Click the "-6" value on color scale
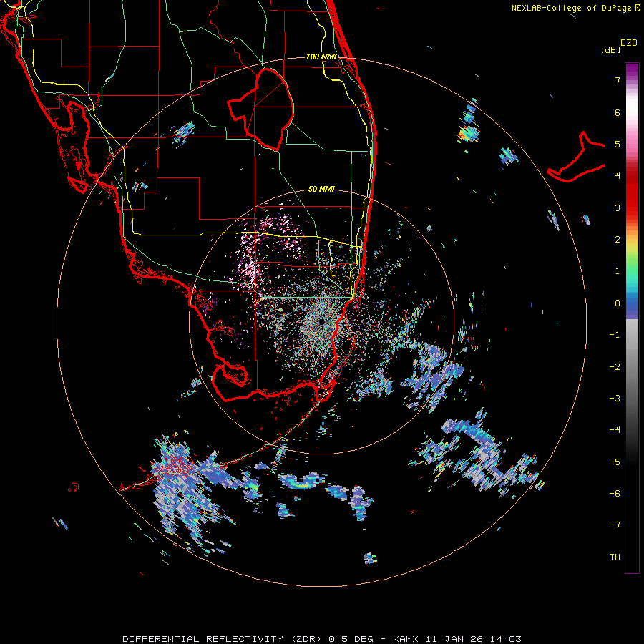The image size is (644, 644). (x=615, y=494)
